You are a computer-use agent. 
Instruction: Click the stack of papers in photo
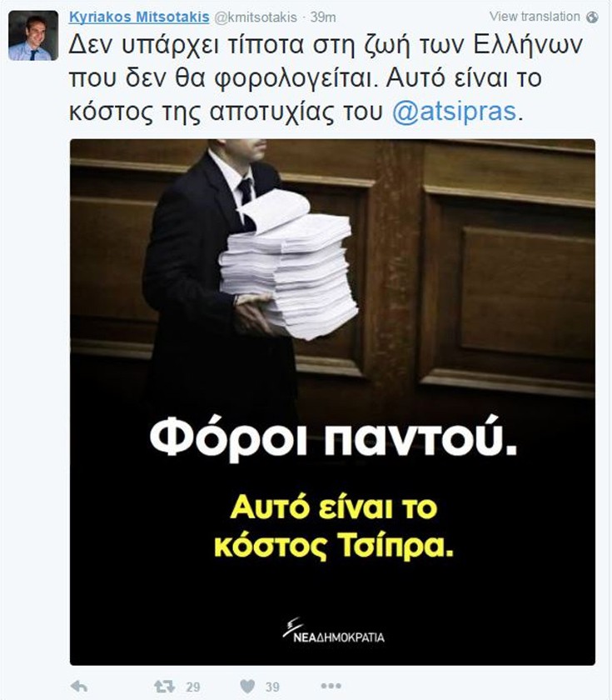tap(288, 263)
